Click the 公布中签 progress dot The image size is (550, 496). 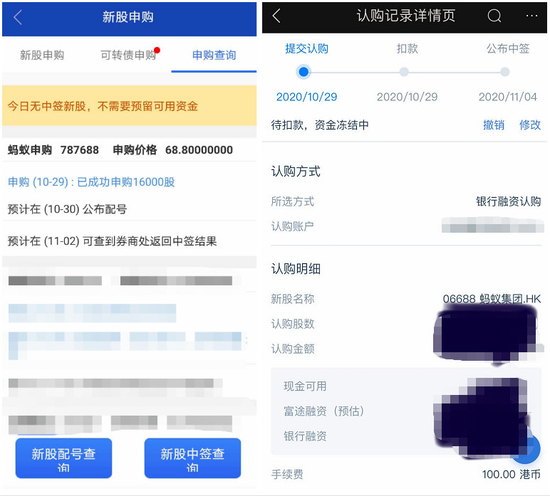[505, 72]
